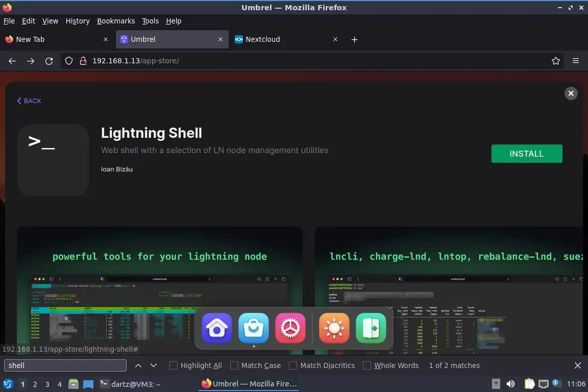588x392 pixels.
Task: Click the find bar search field
Action: (65, 365)
